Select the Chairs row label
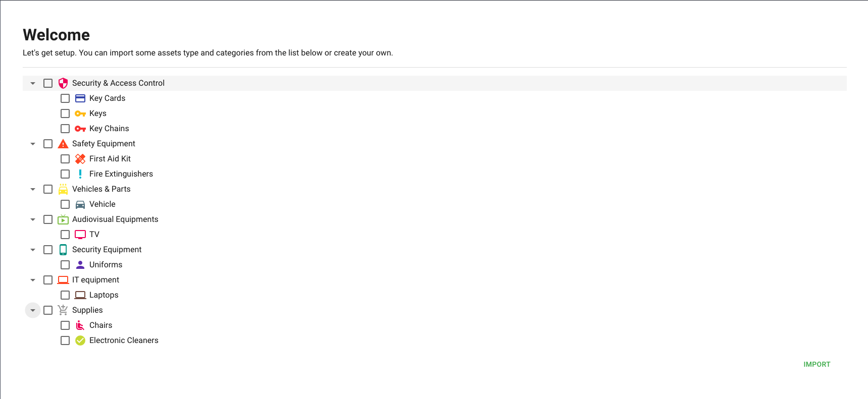The image size is (868, 399). pos(100,325)
